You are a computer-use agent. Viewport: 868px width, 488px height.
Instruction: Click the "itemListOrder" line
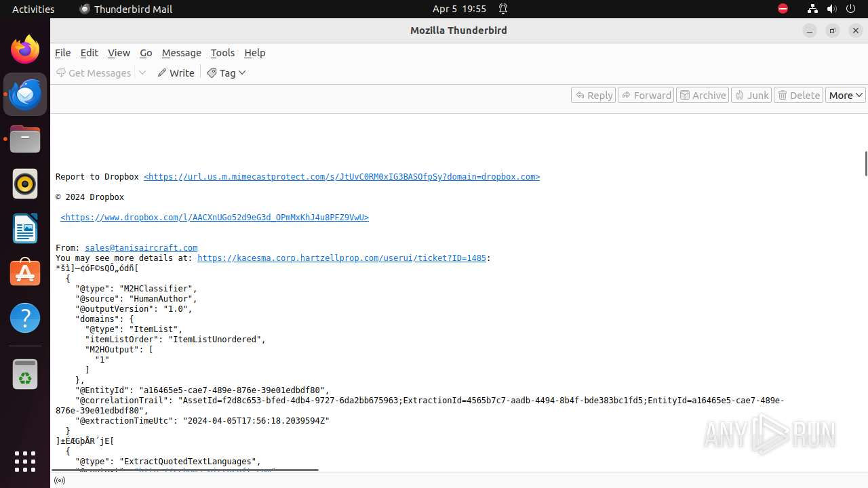(176, 340)
